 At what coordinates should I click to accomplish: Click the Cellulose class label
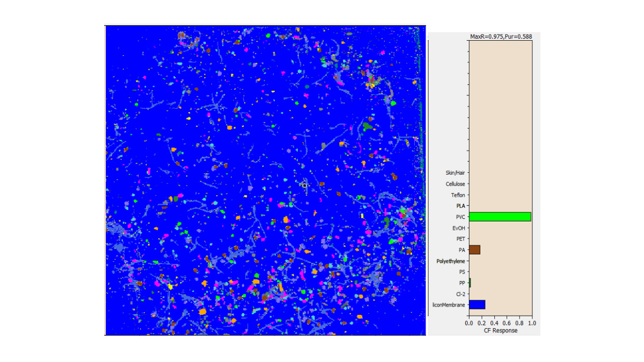tap(456, 184)
